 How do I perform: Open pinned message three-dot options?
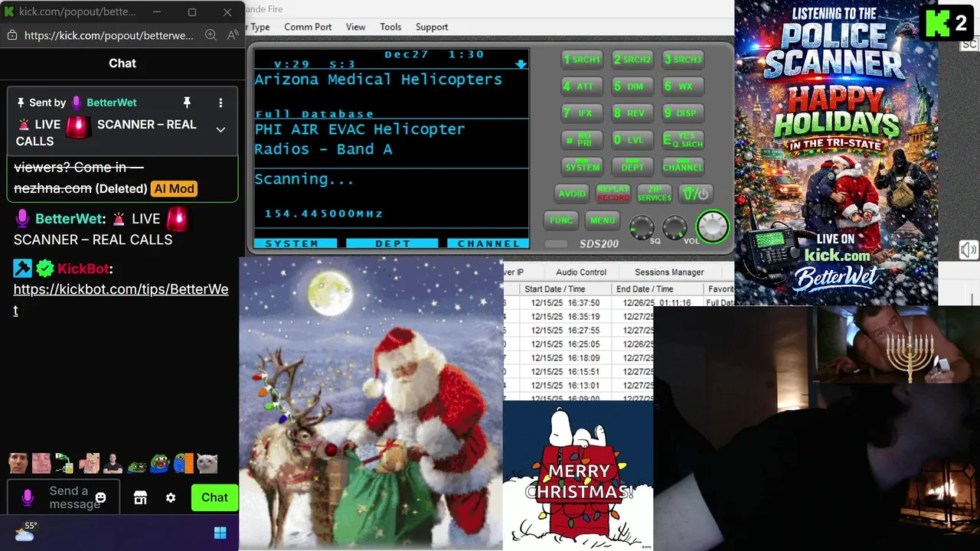[x=220, y=103]
